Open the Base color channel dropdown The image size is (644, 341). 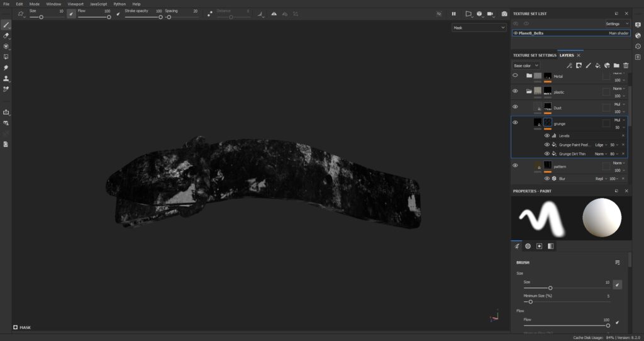coord(525,65)
